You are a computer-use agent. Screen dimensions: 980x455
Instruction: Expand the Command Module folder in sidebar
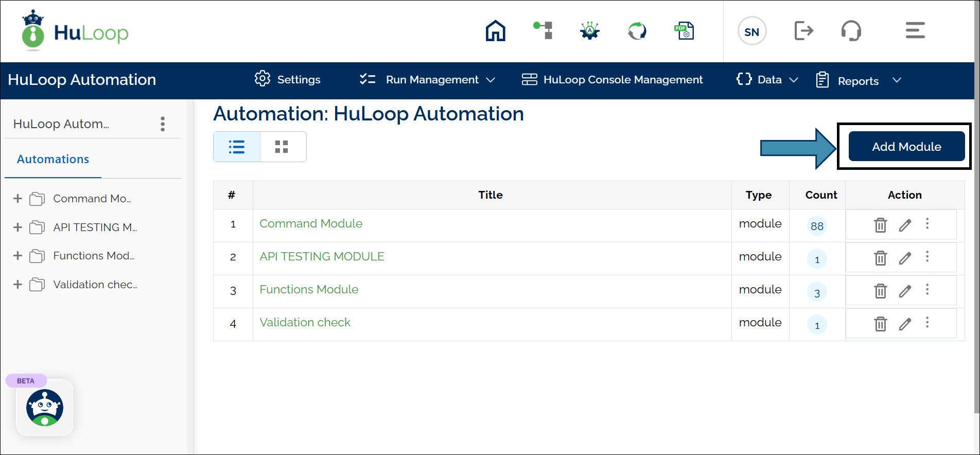[18, 199]
